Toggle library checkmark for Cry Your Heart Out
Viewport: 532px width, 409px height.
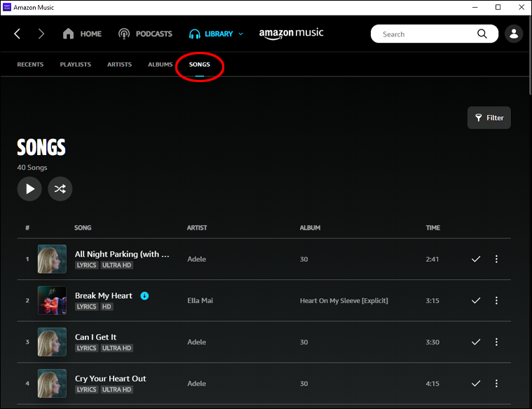click(x=476, y=384)
